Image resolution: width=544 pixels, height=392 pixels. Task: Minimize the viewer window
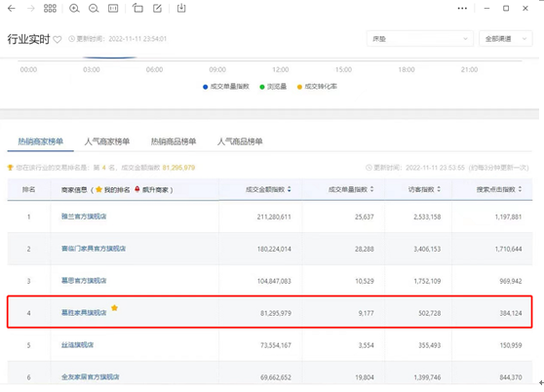click(x=486, y=9)
